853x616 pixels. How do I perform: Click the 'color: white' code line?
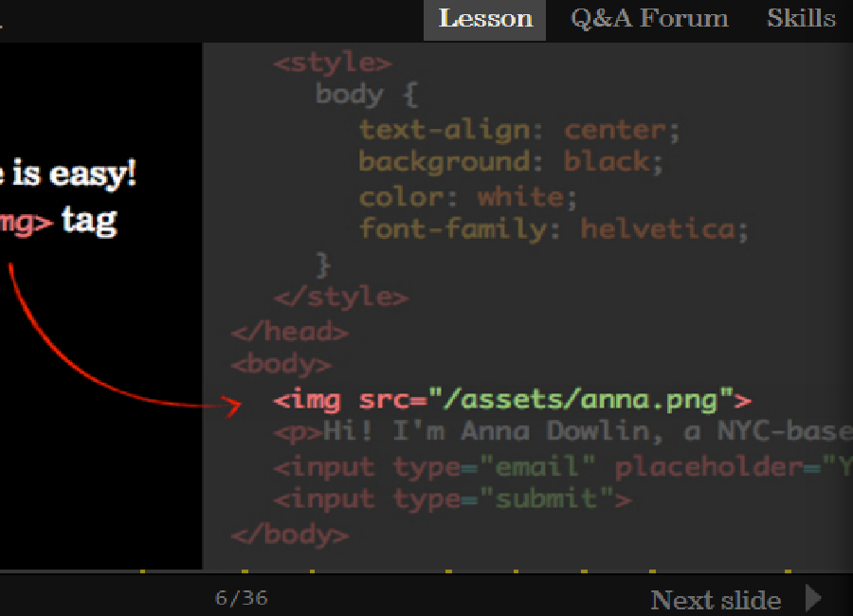coord(468,197)
